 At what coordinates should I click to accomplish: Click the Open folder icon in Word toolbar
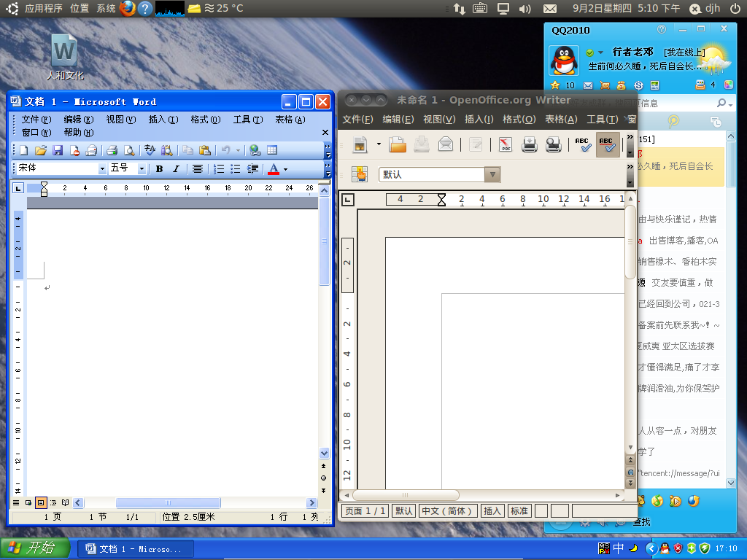pyautogui.click(x=41, y=150)
